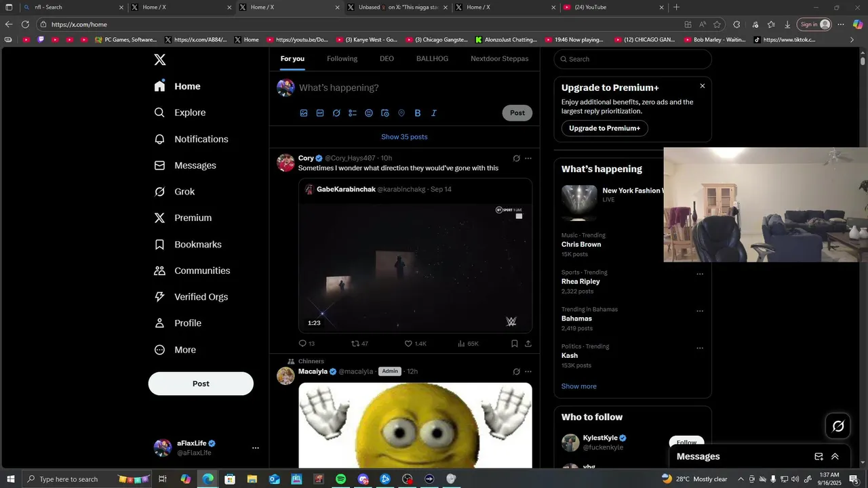Screen dimensions: 868x488
Task: Add this page to favorites star
Action: point(717,24)
